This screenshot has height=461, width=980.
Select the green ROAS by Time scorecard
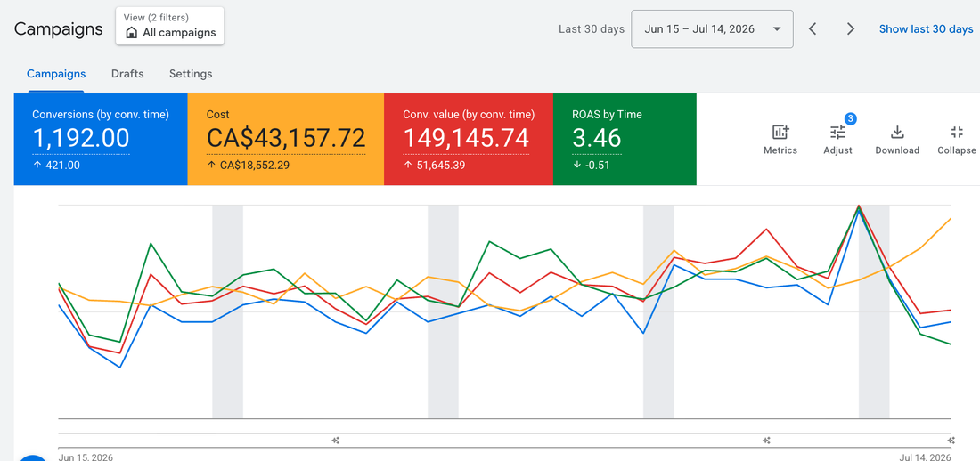(625, 140)
